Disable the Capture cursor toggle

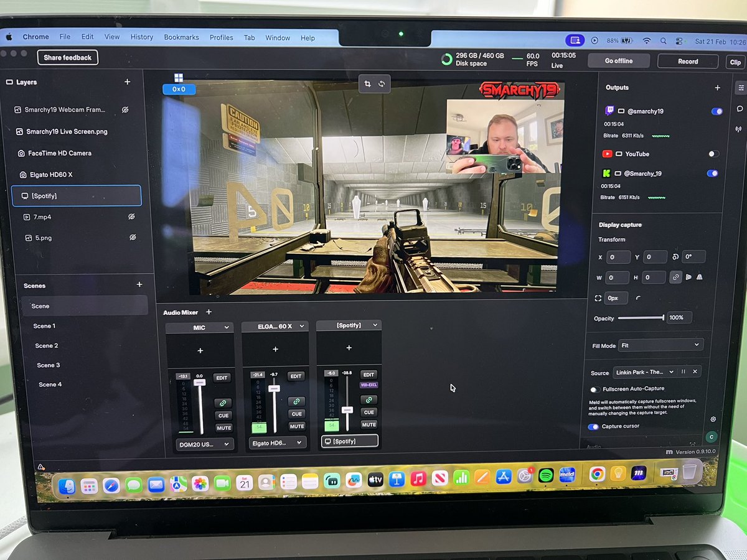point(593,426)
